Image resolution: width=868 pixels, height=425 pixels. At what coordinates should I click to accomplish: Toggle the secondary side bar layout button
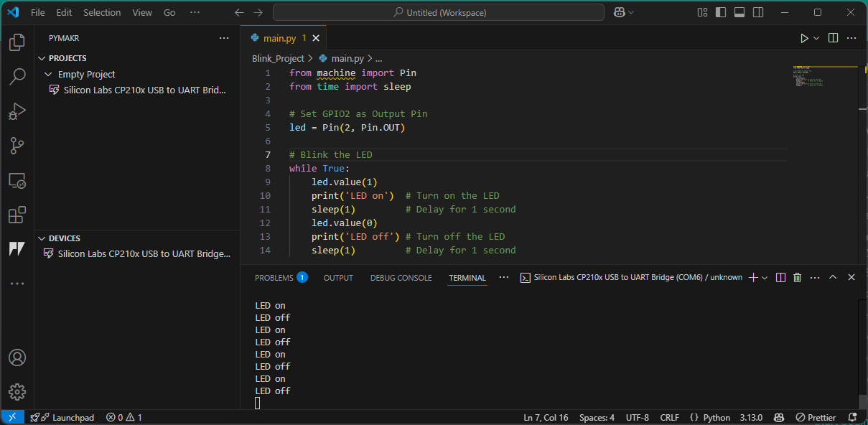point(758,12)
